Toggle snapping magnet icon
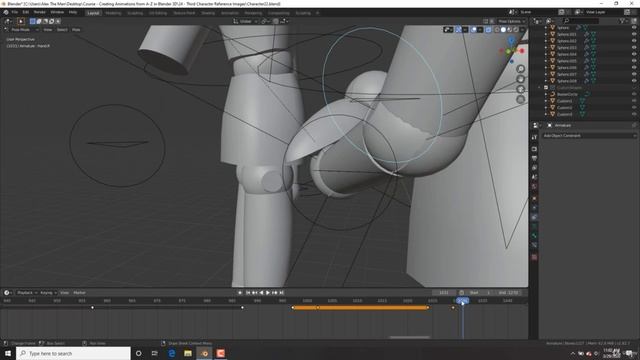This screenshot has width=640, height=360. [x=276, y=21]
